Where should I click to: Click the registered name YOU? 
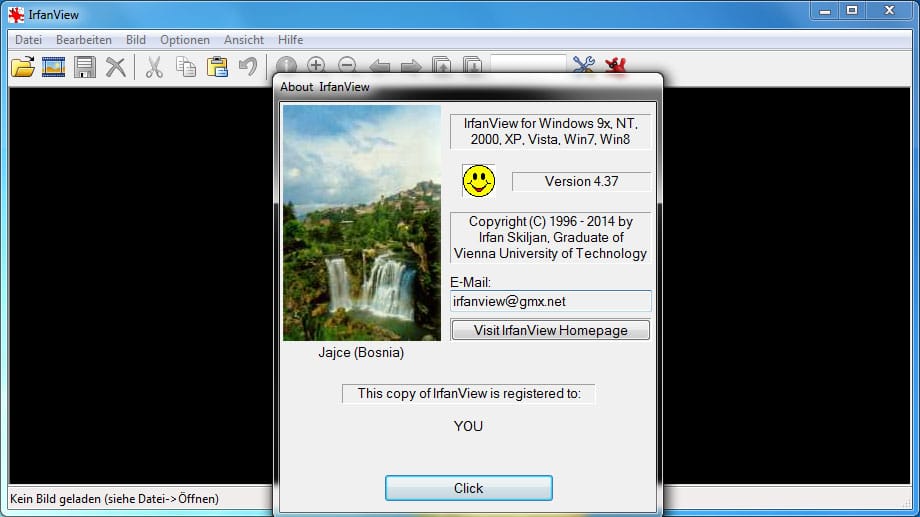click(468, 427)
